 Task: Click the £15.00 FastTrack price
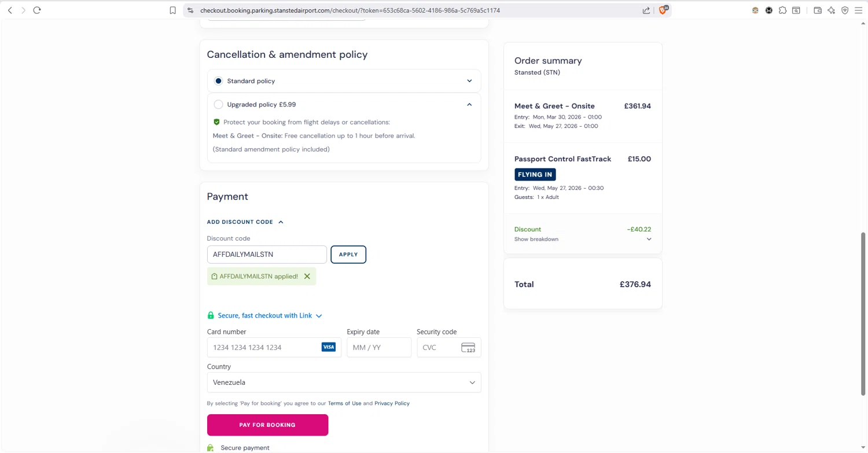(x=639, y=159)
